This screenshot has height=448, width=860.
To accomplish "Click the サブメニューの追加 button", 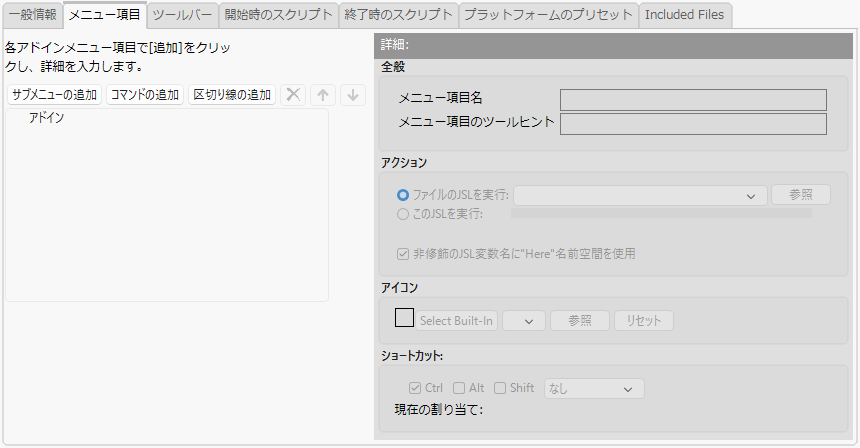I will 54,95.
